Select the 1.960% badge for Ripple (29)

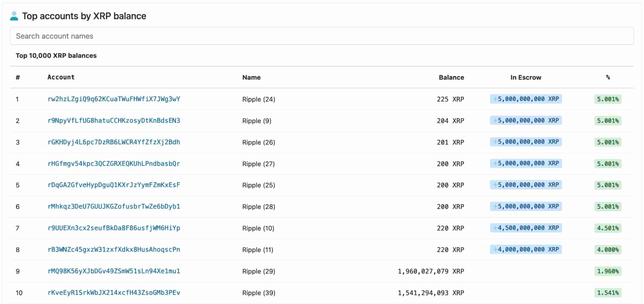click(x=608, y=271)
